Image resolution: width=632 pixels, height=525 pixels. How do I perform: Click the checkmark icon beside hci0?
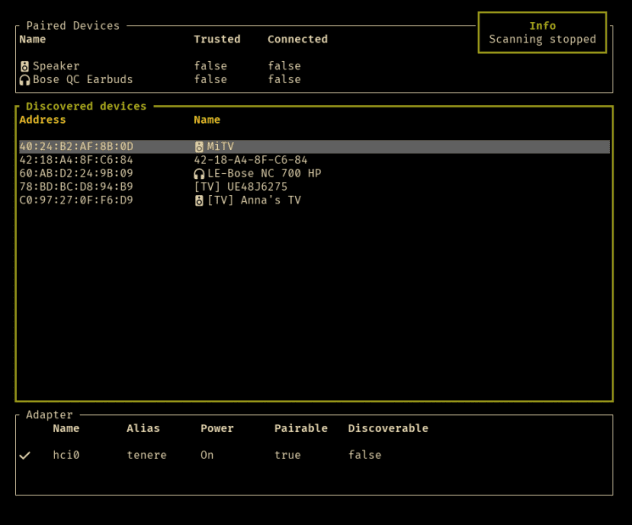(x=25, y=455)
